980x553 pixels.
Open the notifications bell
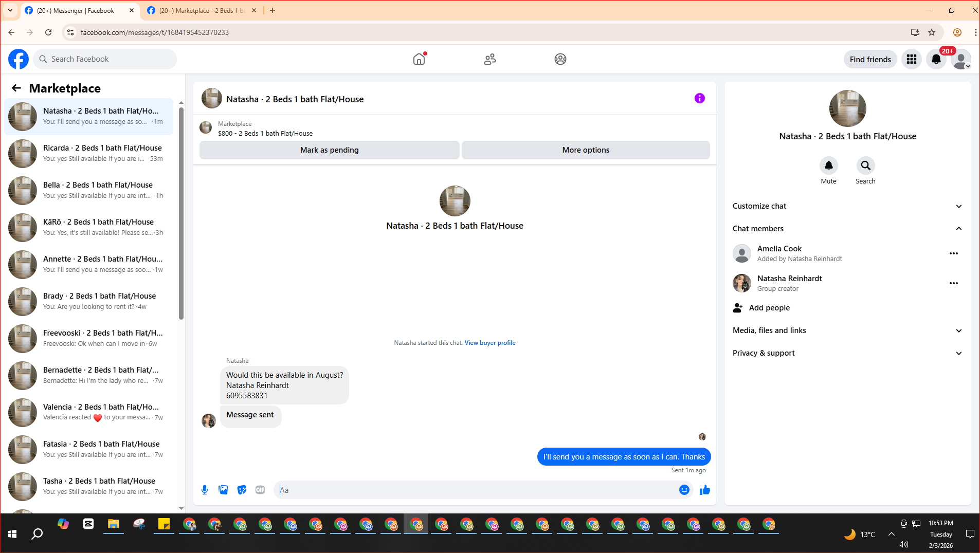click(936, 59)
